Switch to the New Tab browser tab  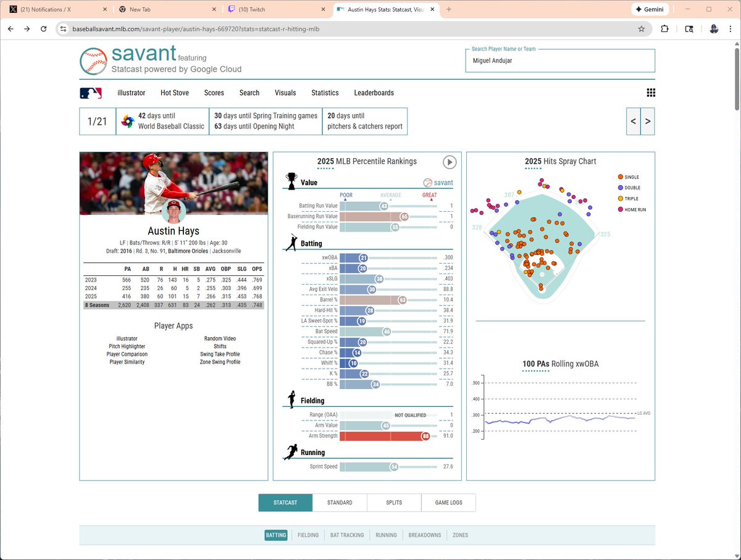click(x=168, y=9)
